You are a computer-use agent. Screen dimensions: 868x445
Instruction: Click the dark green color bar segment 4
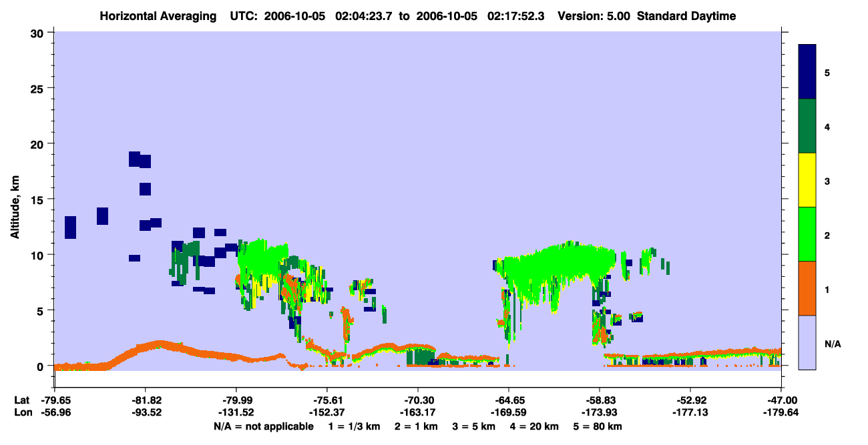click(807, 126)
